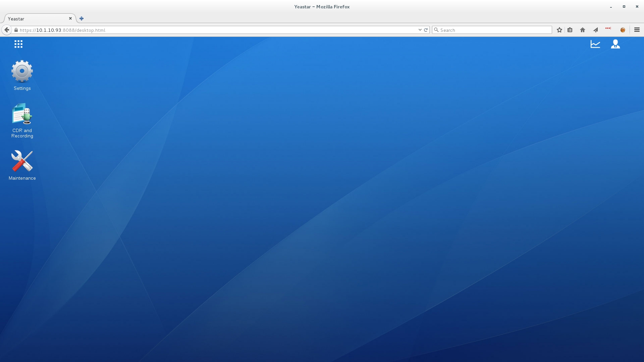
Task: Click the paper plane toolbar icon
Action: click(x=596, y=30)
